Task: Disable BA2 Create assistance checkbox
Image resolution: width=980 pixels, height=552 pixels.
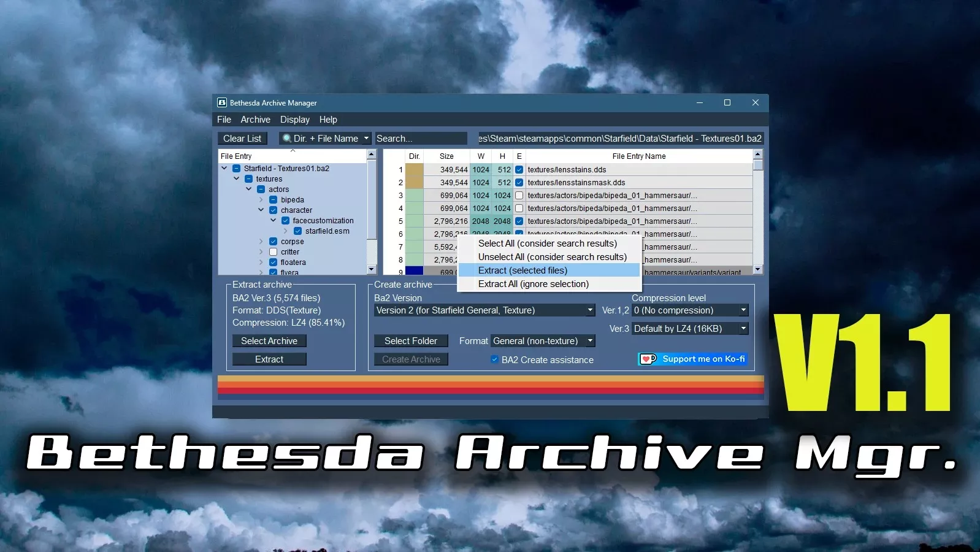Action: [x=494, y=360]
